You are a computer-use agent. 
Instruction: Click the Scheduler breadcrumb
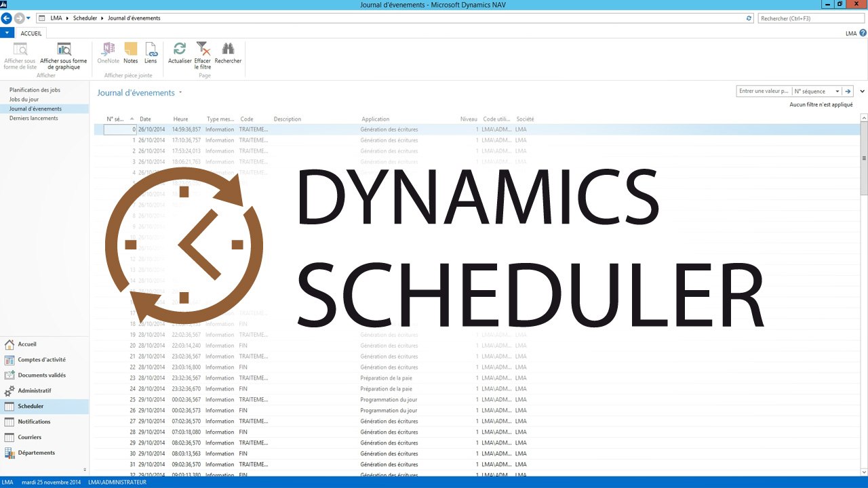tap(85, 18)
